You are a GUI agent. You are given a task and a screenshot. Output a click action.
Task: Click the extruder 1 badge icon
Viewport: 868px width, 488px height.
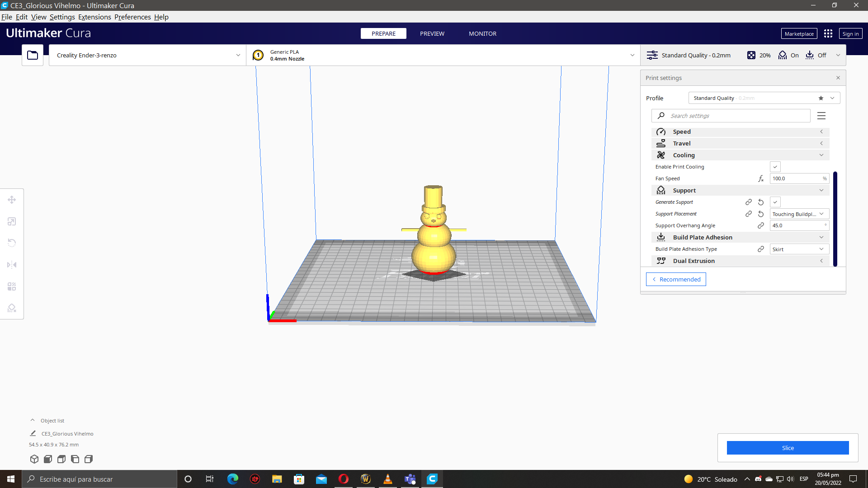[x=258, y=55]
